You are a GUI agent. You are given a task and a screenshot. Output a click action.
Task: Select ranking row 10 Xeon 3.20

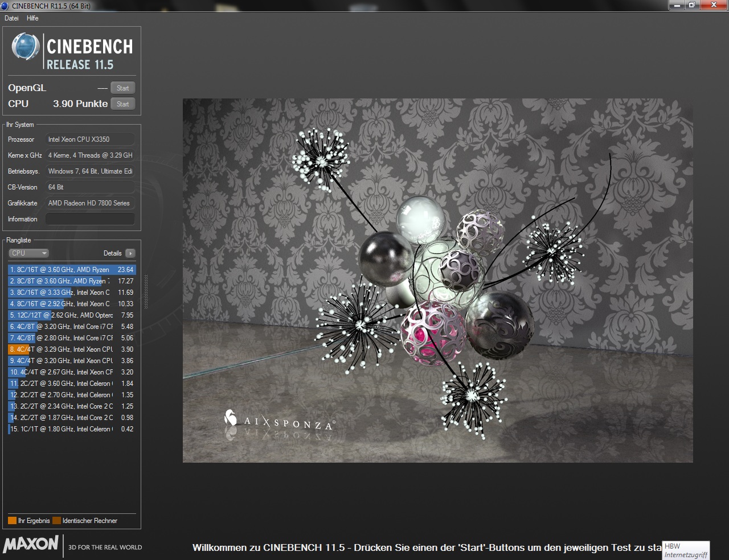click(72, 372)
